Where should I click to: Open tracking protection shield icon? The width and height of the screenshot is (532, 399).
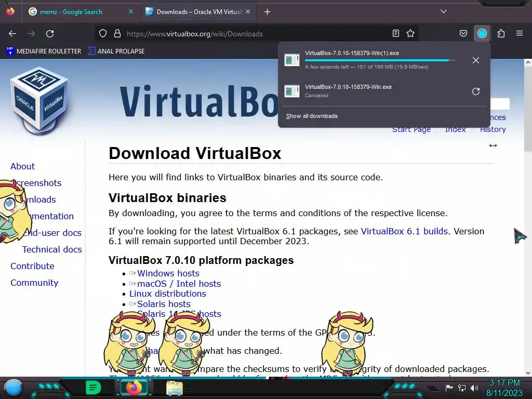click(x=103, y=34)
